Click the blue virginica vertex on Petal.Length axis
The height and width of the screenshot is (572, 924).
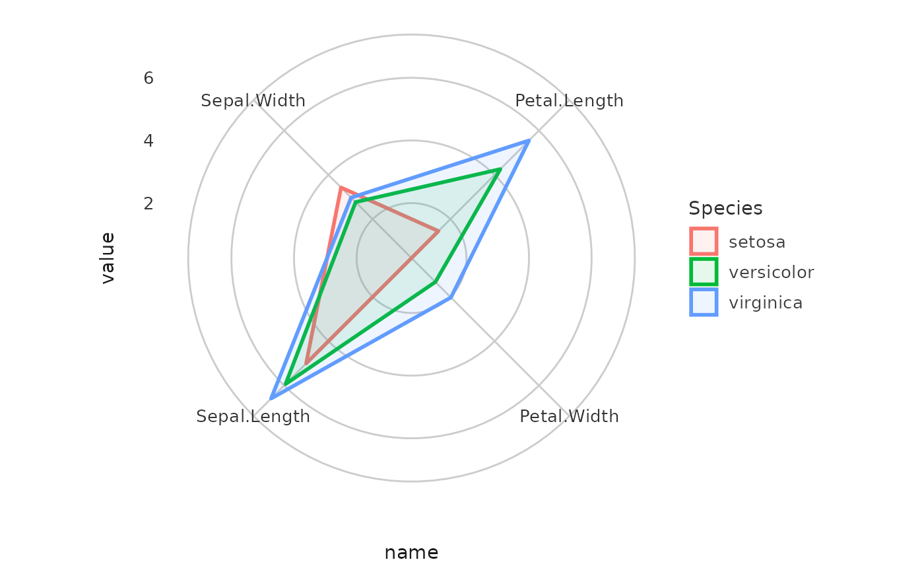pos(529,141)
